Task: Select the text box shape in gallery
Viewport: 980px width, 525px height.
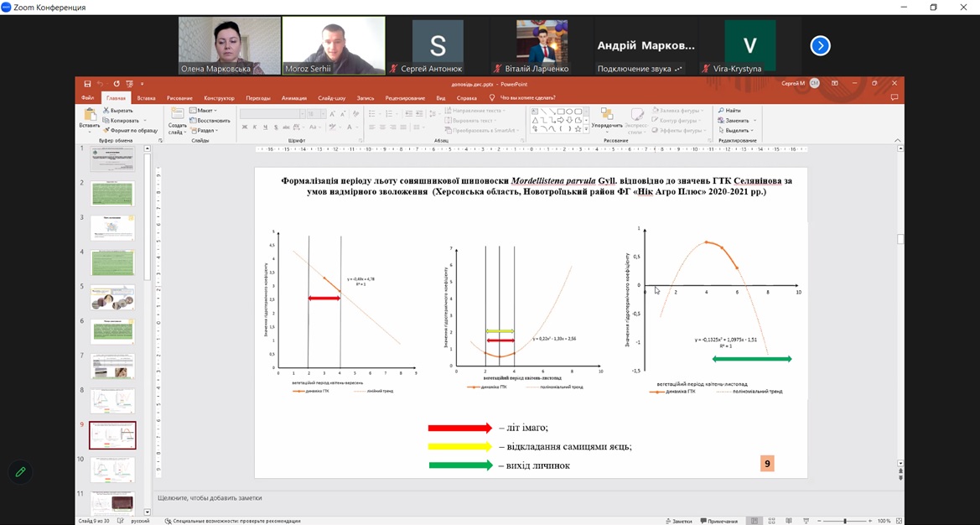Action: pos(535,112)
